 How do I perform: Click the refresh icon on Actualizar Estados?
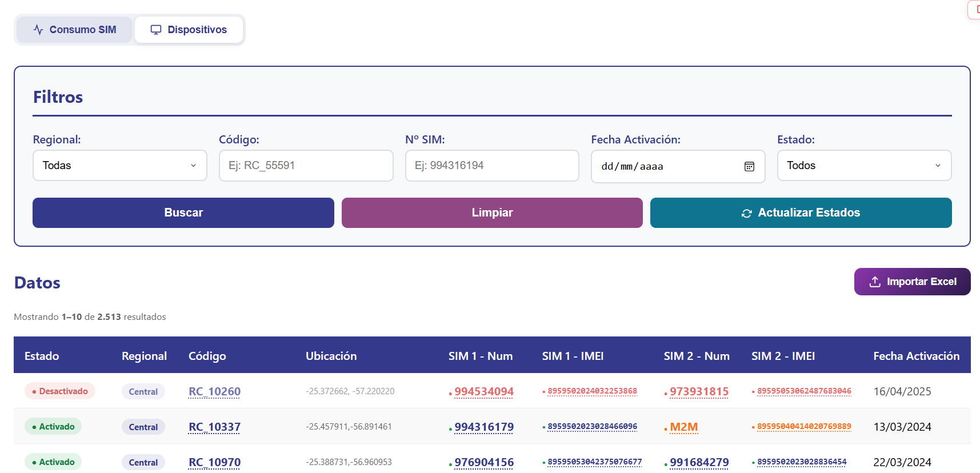coord(746,213)
